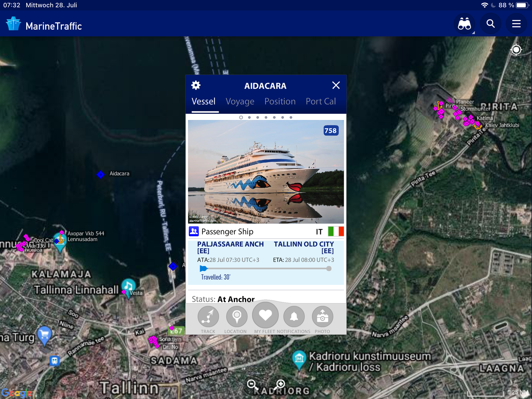The height and width of the screenshot is (399, 532).
Task: Switch to the Voyage tab
Action: click(240, 101)
